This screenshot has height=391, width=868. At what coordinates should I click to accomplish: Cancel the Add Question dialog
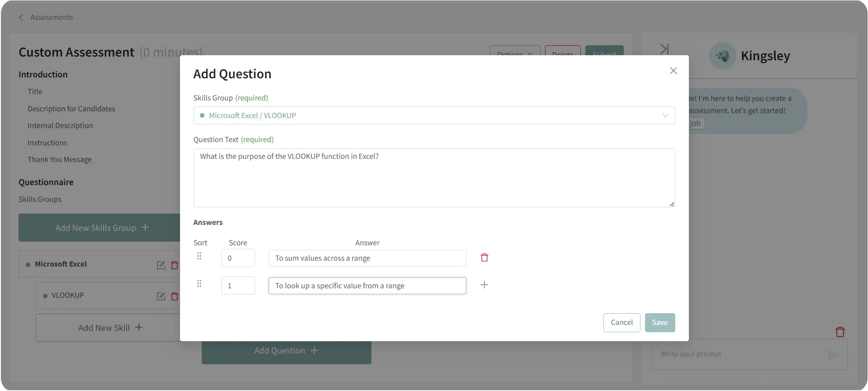[x=621, y=323]
